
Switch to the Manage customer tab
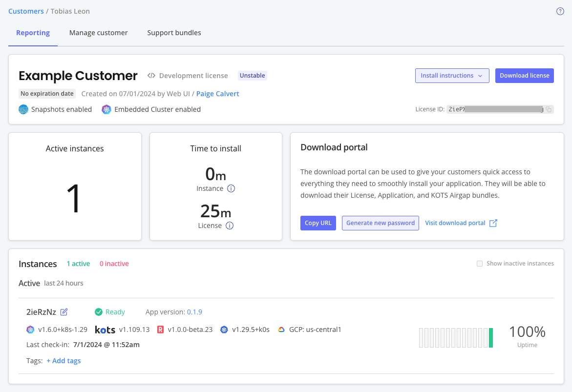click(x=98, y=33)
